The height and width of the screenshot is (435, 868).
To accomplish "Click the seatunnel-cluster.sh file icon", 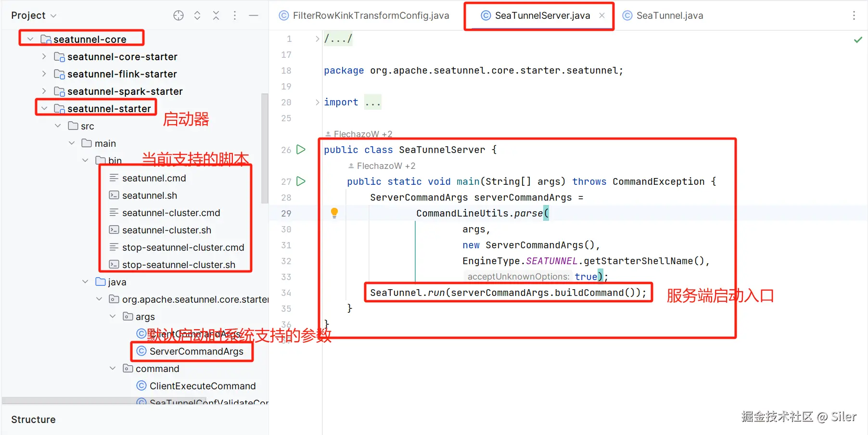I will 114,230.
